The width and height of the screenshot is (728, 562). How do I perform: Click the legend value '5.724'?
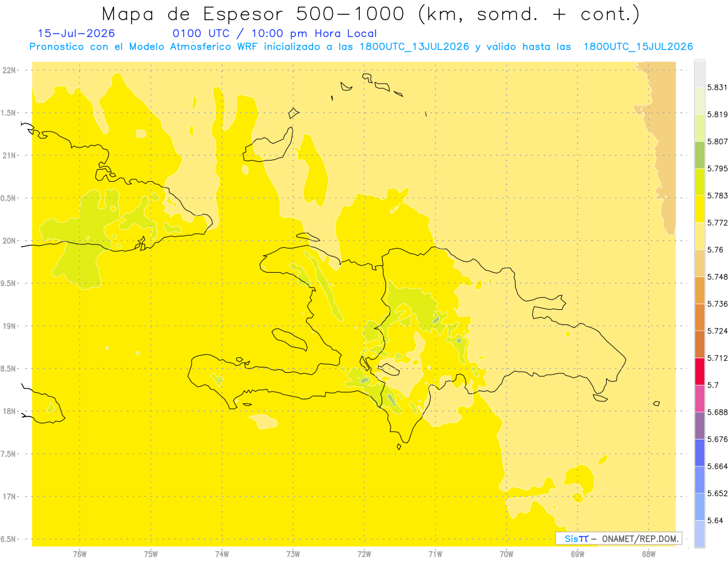pos(717,331)
